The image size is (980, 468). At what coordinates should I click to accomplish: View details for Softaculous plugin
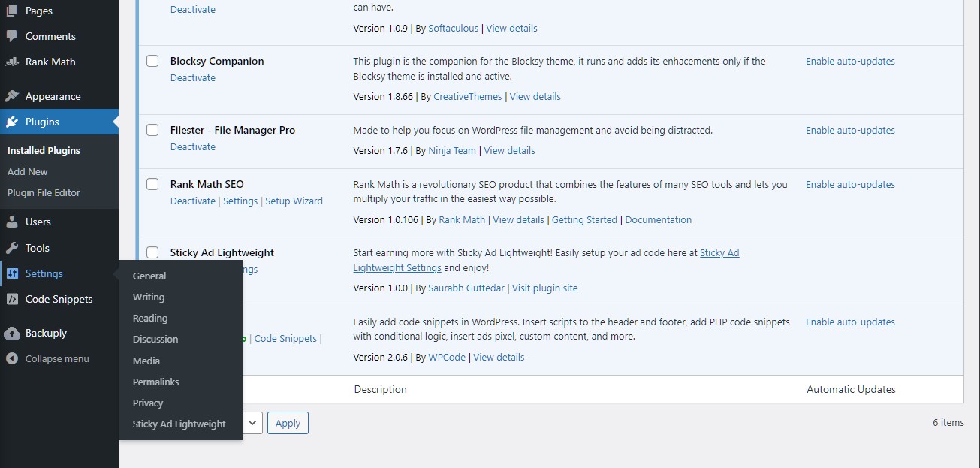(511, 28)
